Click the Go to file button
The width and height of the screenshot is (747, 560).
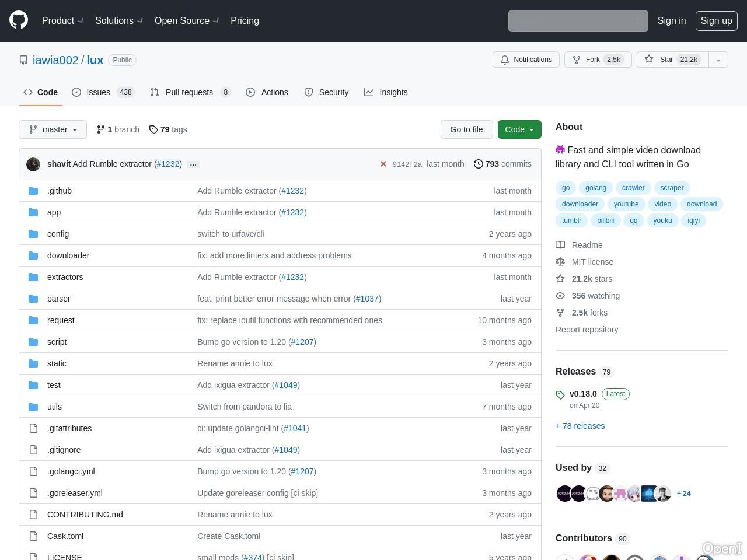(466, 129)
